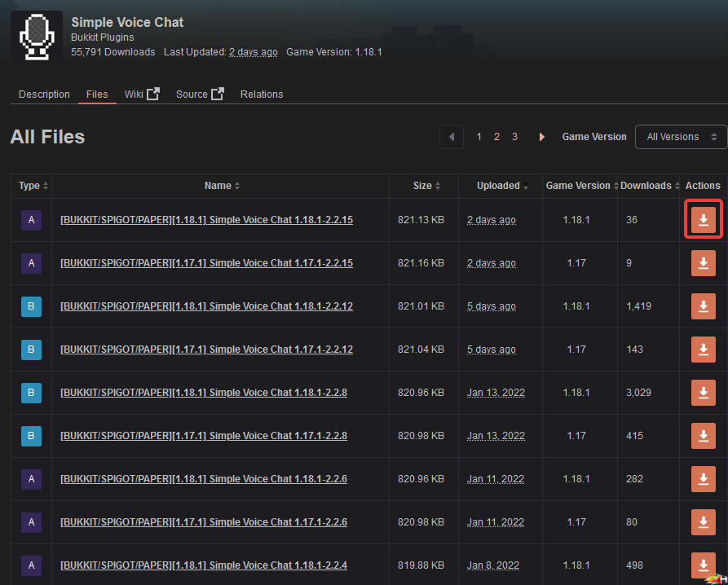The width and height of the screenshot is (728, 585).
Task: Download Simple Voice Chat 1.18.1-2.2.12 file
Action: point(703,306)
